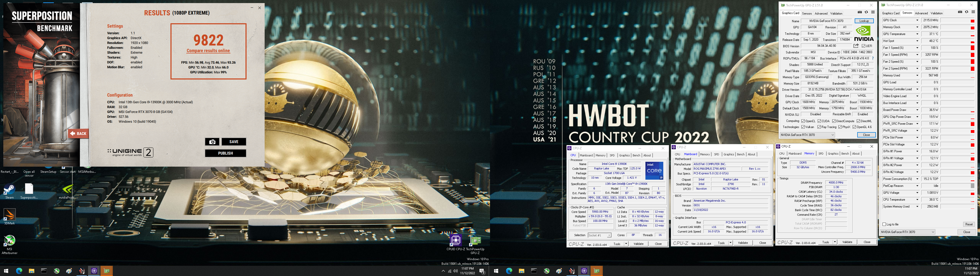
Task: Open SPD tab in CPU-Z Mainboard window
Action: 716,154
